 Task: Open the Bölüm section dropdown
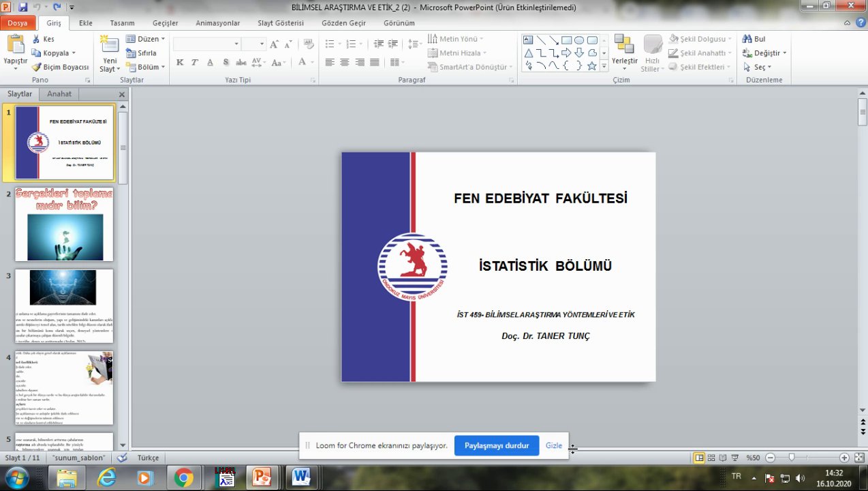click(x=145, y=67)
